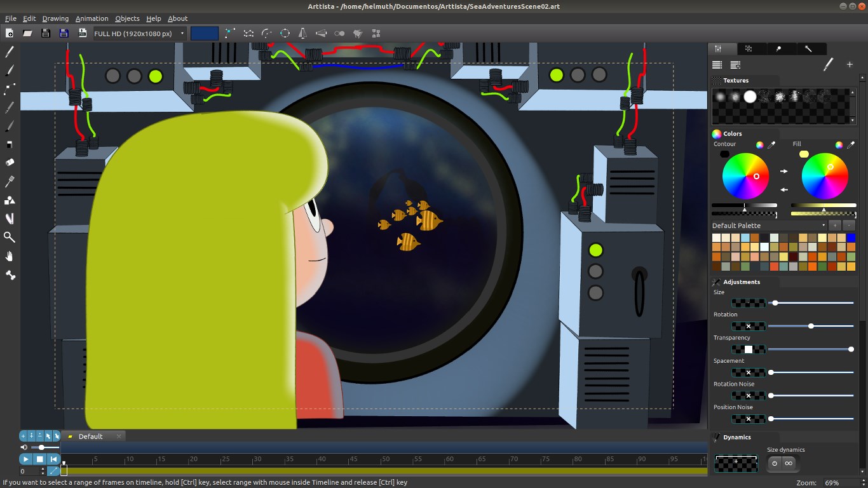The image size is (868, 488).
Task: Select the Pencil tool in the left toolbar
Action: [9, 51]
